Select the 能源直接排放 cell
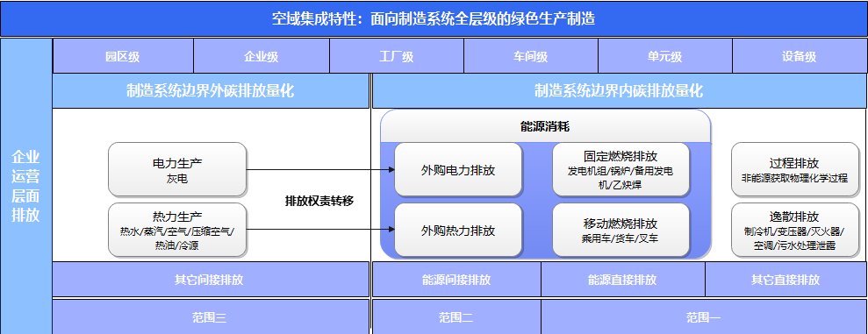The image size is (868, 334). (x=623, y=280)
